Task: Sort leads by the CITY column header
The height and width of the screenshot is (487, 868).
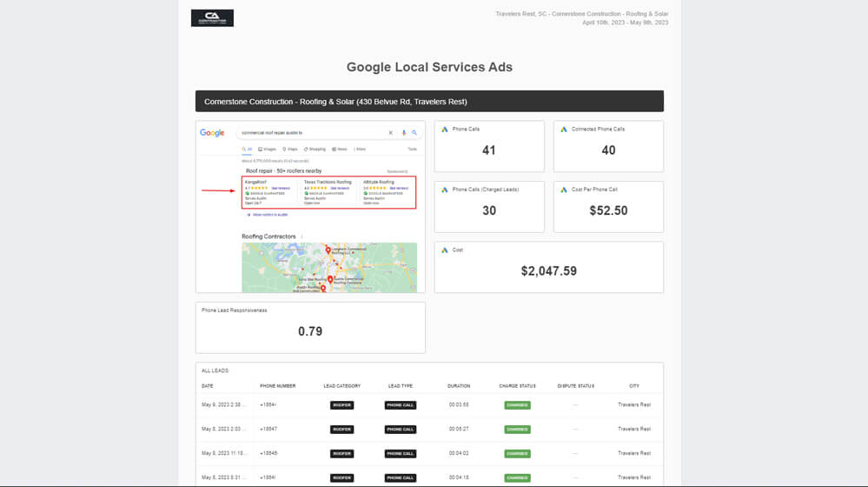Action: tap(634, 386)
